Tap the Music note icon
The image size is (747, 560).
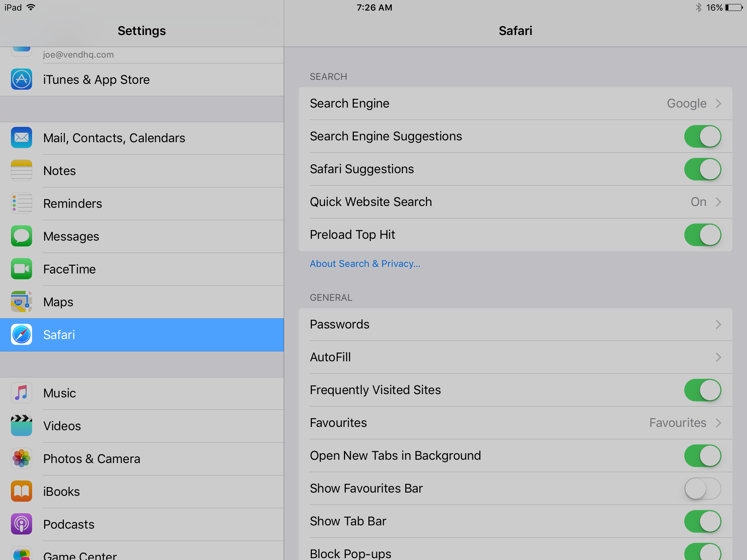[x=22, y=393]
